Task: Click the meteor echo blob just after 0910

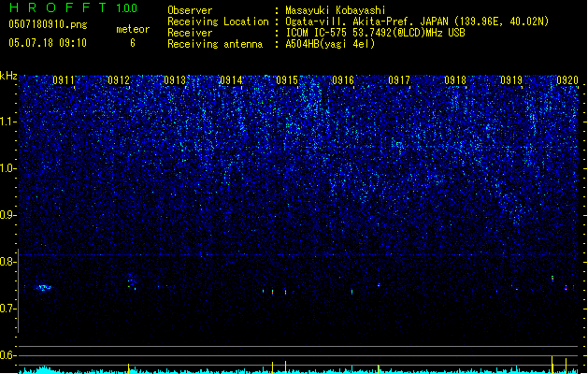Action: tap(44, 288)
